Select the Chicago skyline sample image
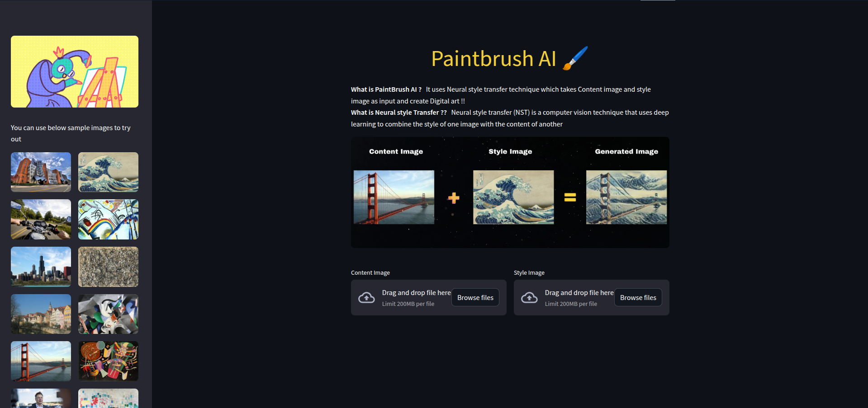The height and width of the screenshot is (408, 868). pos(41,267)
